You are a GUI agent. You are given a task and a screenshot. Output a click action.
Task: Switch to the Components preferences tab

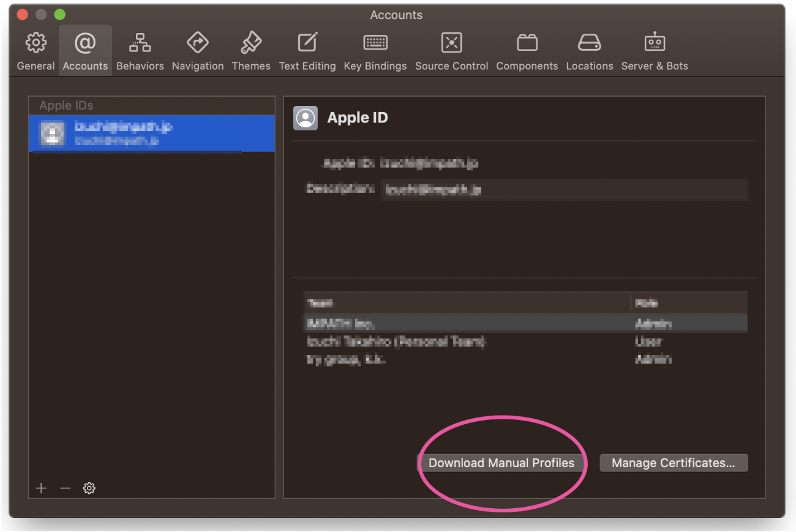point(527,51)
